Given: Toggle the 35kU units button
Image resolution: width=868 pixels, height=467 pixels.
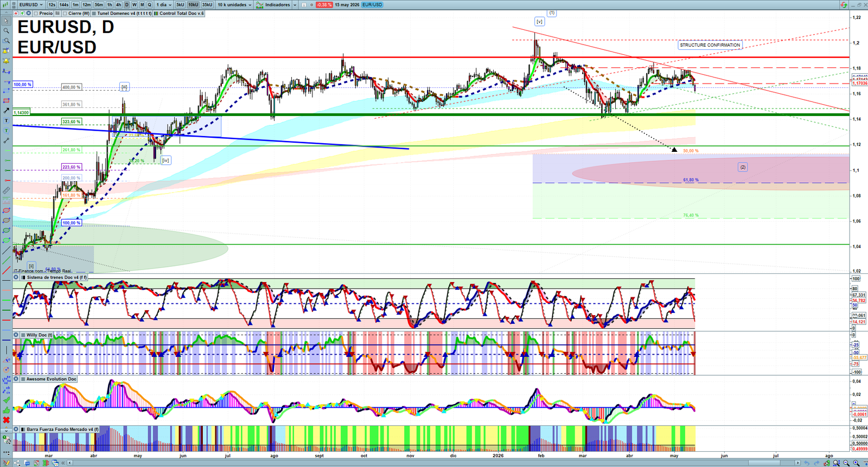Looking at the screenshot, I should coord(207,4).
